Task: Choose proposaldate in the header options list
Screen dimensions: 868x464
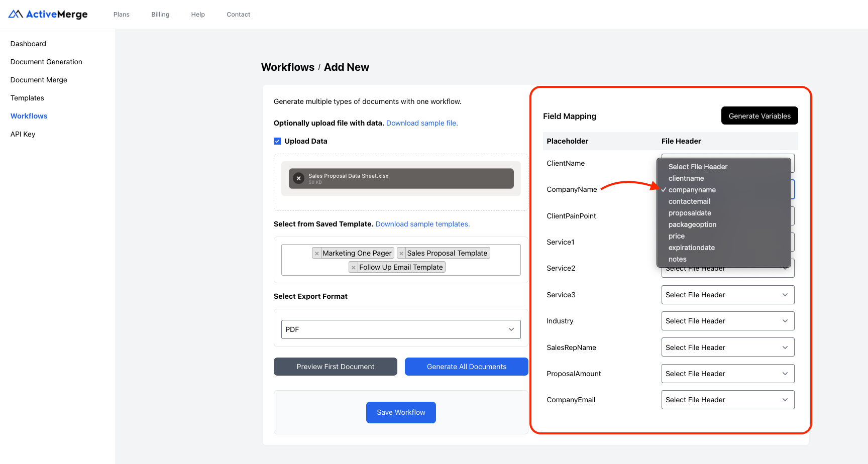Action: point(690,213)
